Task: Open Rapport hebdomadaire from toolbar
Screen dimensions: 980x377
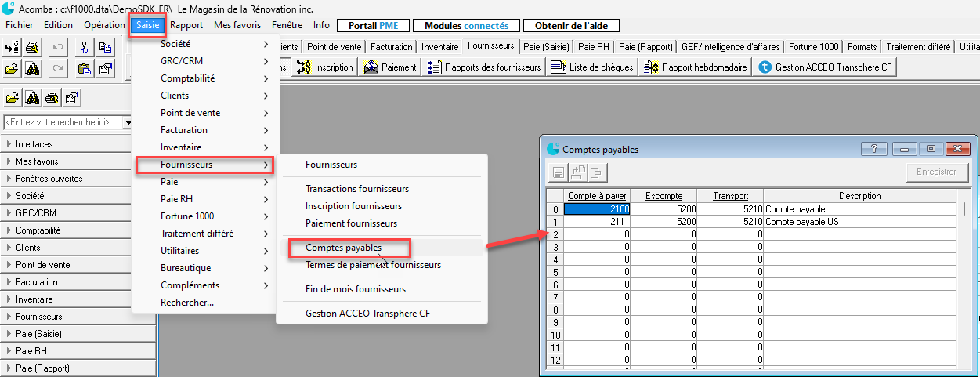Action: pyautogui.click(x=695, y=67)
